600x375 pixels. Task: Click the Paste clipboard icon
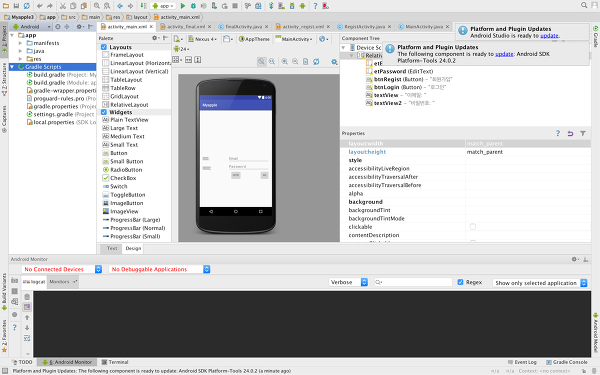[83, 6]
